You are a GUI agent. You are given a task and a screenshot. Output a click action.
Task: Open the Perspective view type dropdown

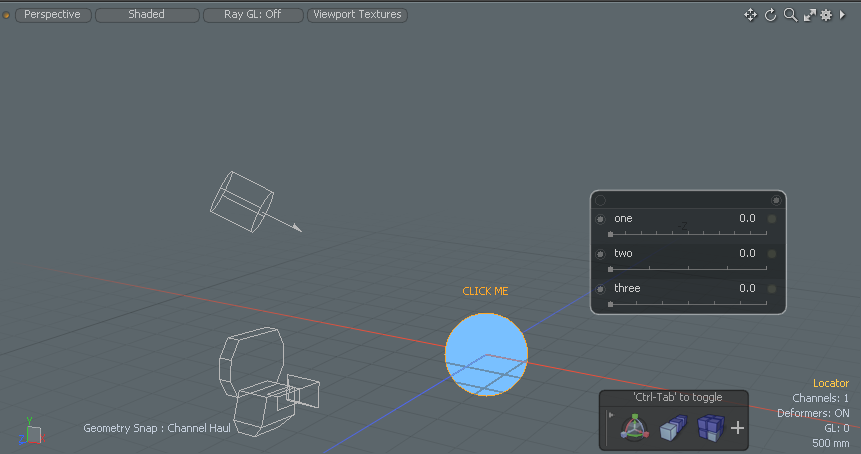[52, 15]
